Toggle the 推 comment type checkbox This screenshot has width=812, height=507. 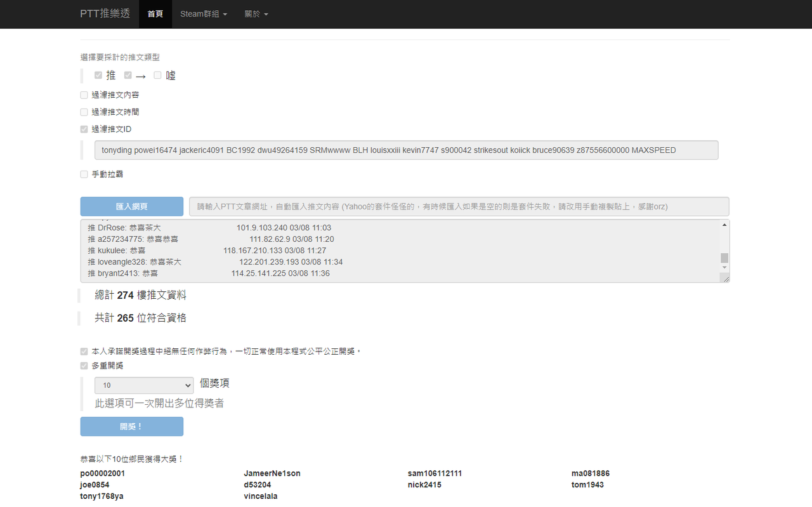tap(98, 76)
